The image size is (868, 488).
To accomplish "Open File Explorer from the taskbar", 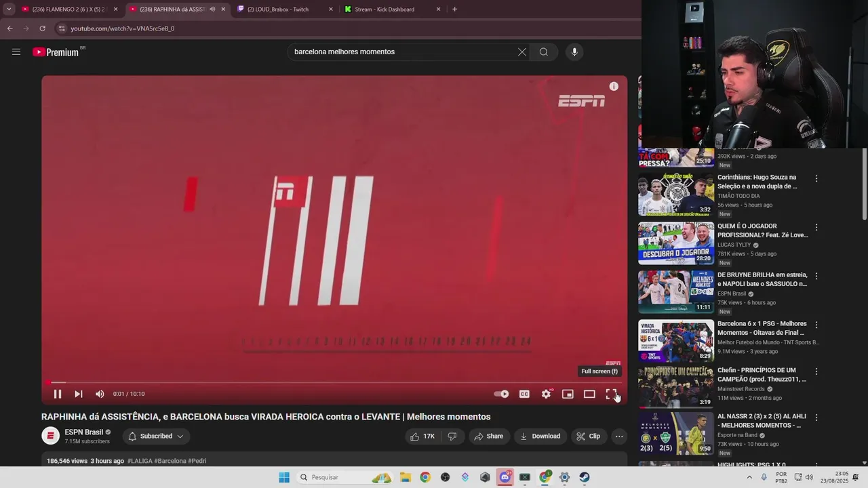I will tap(405, 477).
